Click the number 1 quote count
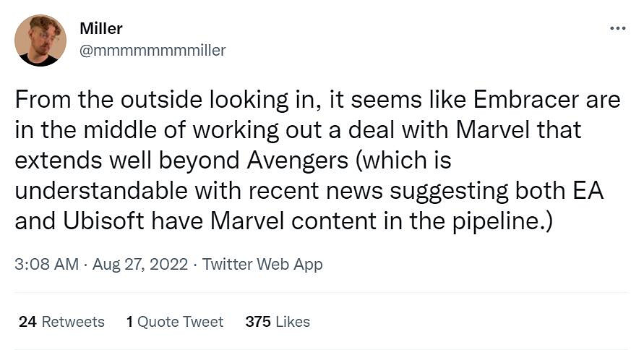This screenshot has height=350, width=644. 129,322
